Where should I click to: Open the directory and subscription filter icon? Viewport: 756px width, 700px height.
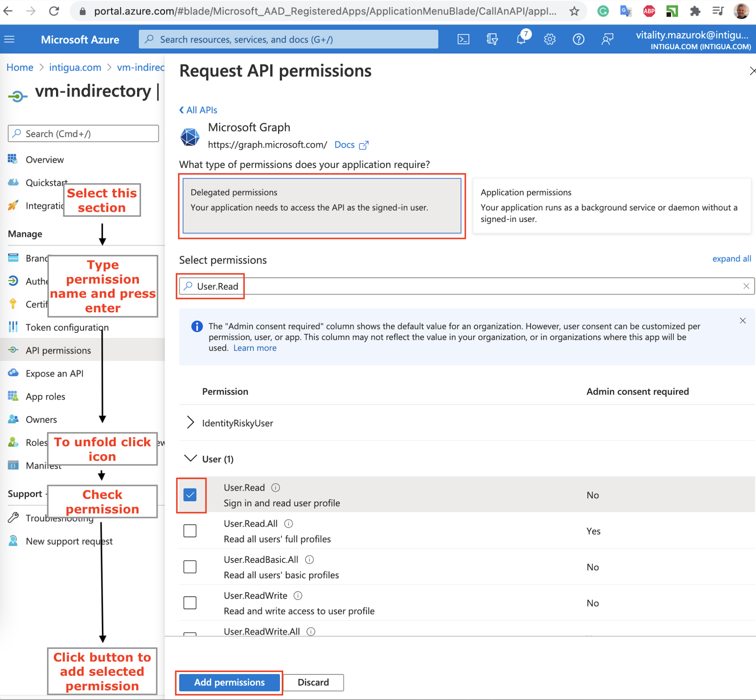492,39
